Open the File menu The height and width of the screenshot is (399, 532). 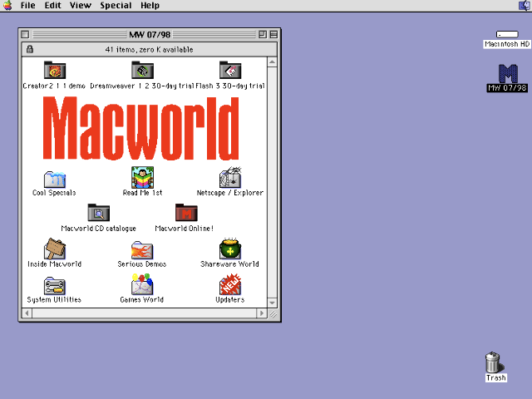[27, 6]
